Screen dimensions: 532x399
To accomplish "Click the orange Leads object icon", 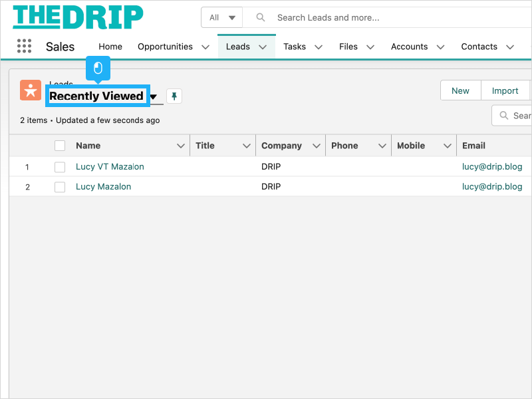I will (31, 90).
